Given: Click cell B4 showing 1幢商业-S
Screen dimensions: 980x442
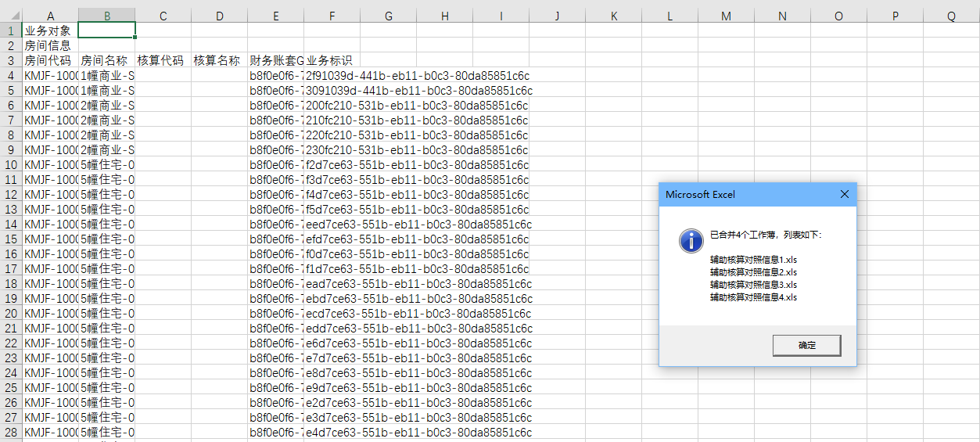Looking at the screenshot, I should tap(107, 75).
